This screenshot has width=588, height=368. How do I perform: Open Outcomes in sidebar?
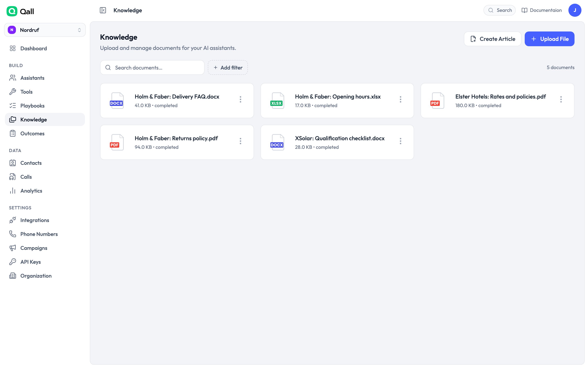click(x=45, y=133)
